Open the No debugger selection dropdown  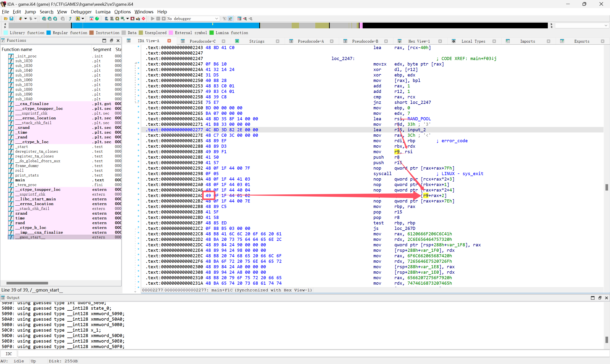click(193, 19)
